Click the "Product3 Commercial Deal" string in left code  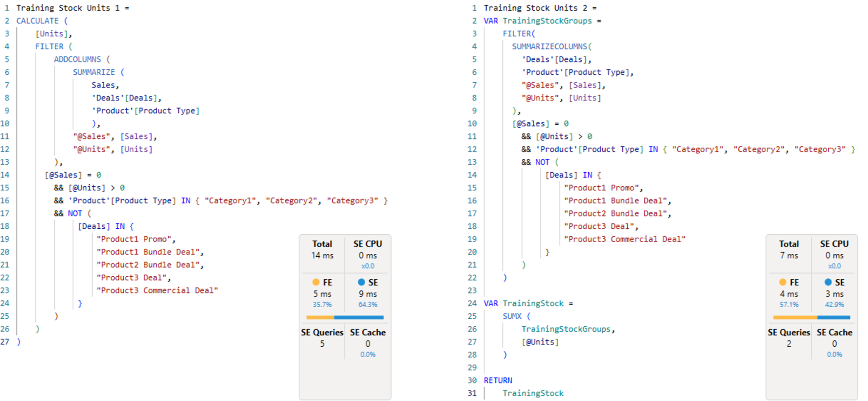[x=157, y=291]
